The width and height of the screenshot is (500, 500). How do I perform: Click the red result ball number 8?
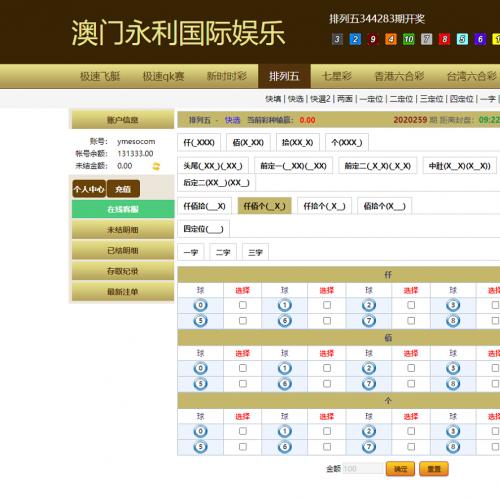[444, 39]
